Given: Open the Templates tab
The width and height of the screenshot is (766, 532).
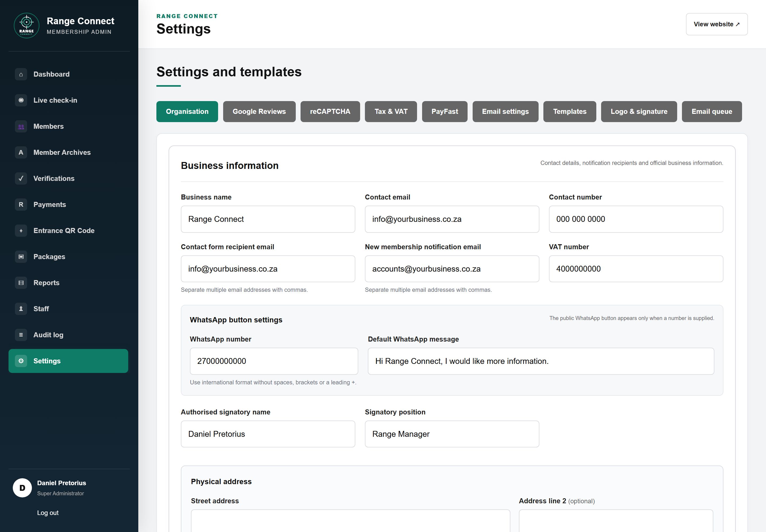Looking at the screenshot, I should 570,111.
